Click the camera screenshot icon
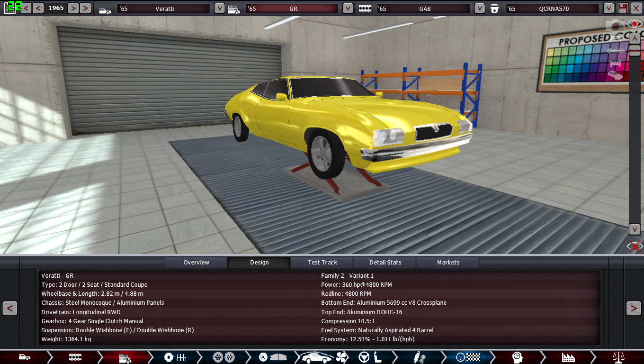 click(x=616, y=26)
